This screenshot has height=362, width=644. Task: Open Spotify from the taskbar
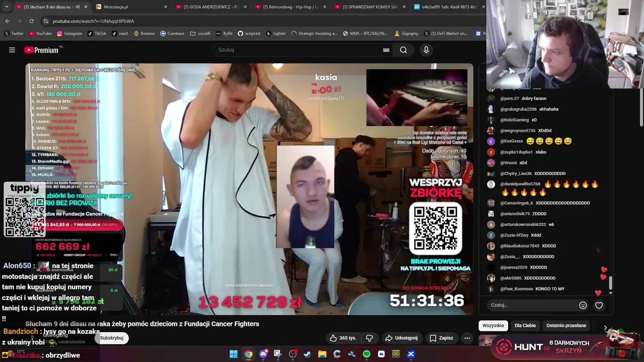click(x=366, y=354)
